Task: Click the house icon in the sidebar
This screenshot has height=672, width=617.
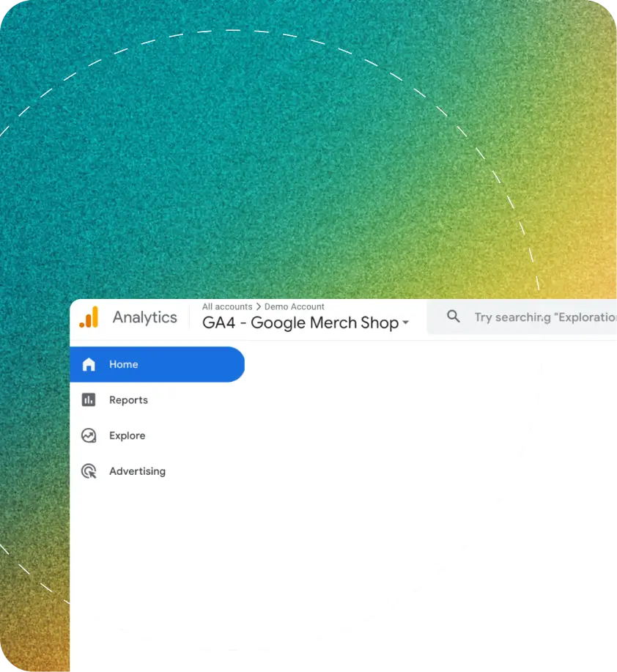Action: [89, 364]
